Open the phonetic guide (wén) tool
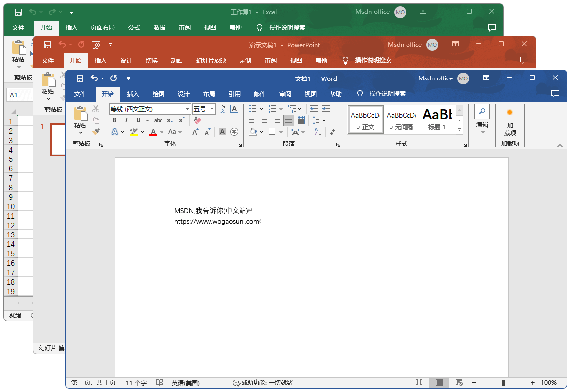 (x=222, y=109)
